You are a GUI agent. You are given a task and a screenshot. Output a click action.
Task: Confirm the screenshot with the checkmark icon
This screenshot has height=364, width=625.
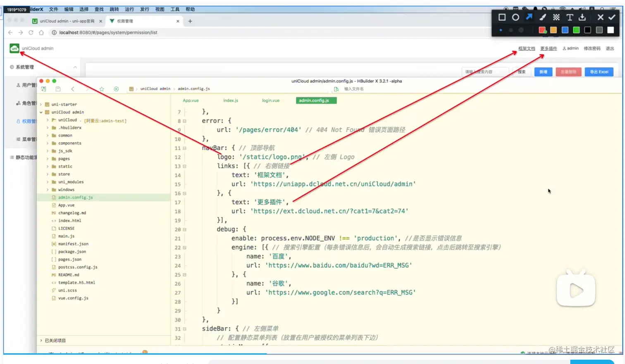pos(612,17)
